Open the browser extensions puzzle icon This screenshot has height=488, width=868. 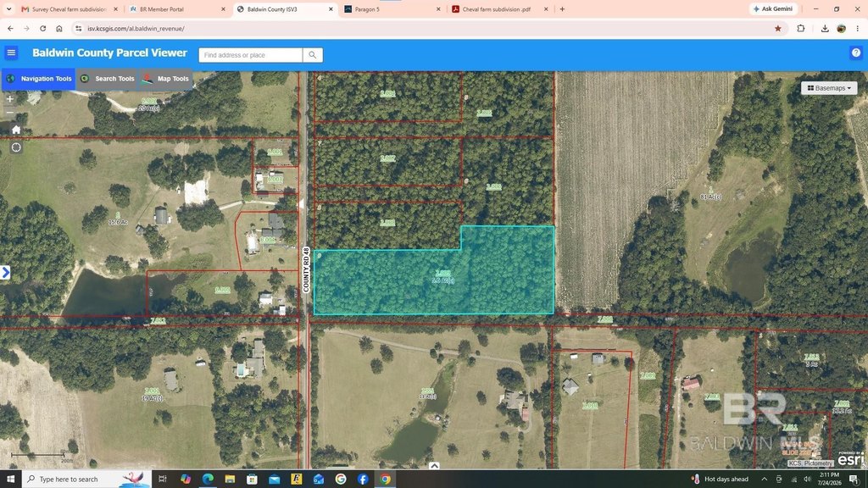point(800,28)
